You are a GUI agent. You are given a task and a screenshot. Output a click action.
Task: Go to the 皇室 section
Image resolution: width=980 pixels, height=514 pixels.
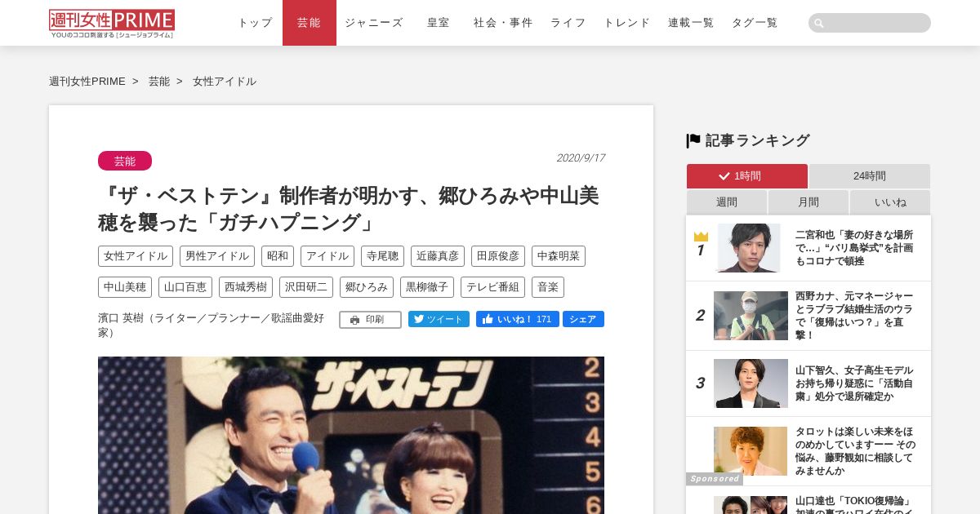(439, 23)
